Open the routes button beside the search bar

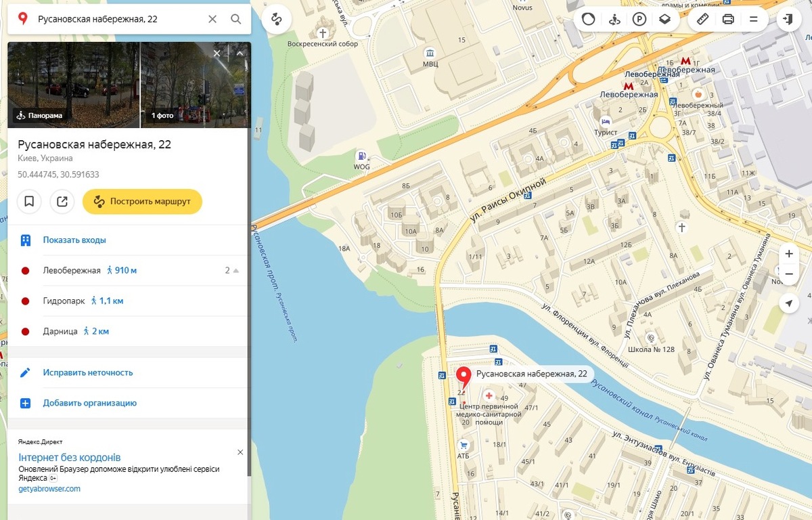[x=276, y=19]
